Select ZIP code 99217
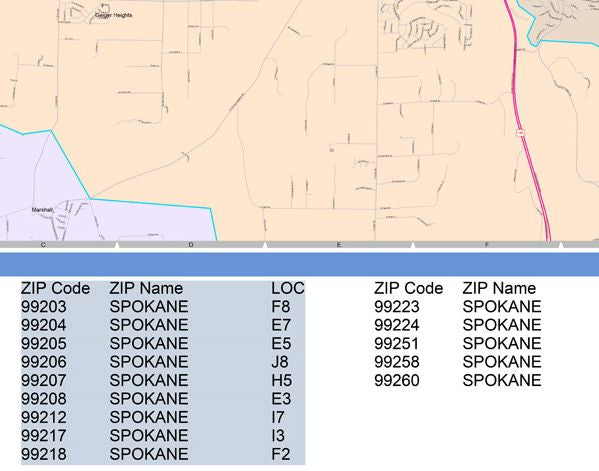 click(44, 435)
